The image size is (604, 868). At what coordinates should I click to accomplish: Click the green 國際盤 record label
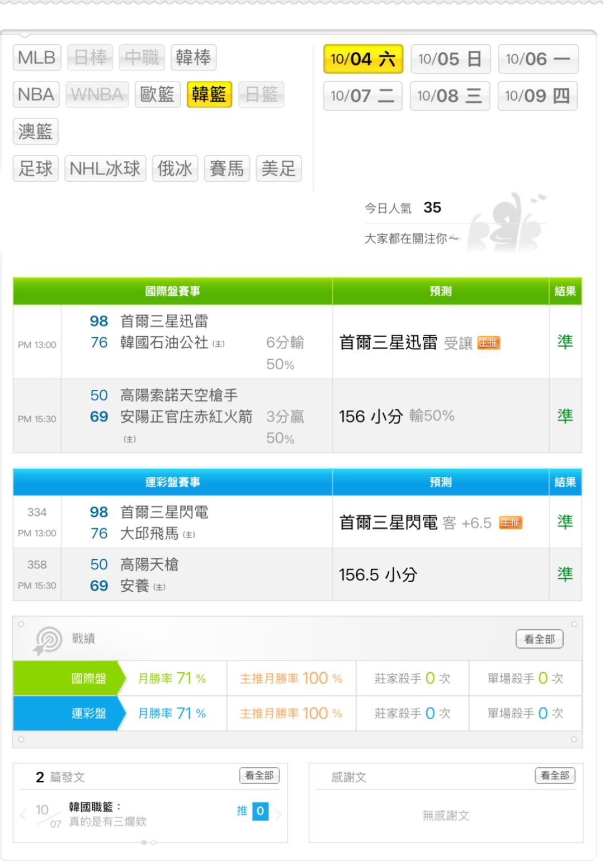click(x=89, y=678)
